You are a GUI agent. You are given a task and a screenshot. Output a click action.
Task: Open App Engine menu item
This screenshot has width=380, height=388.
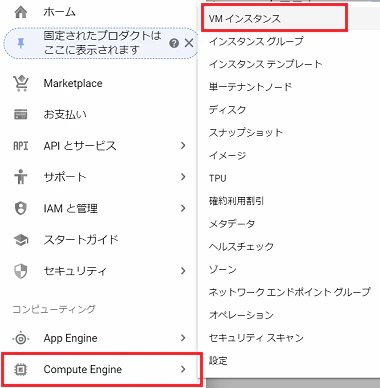pyautogui.click(x=70, y=338)
